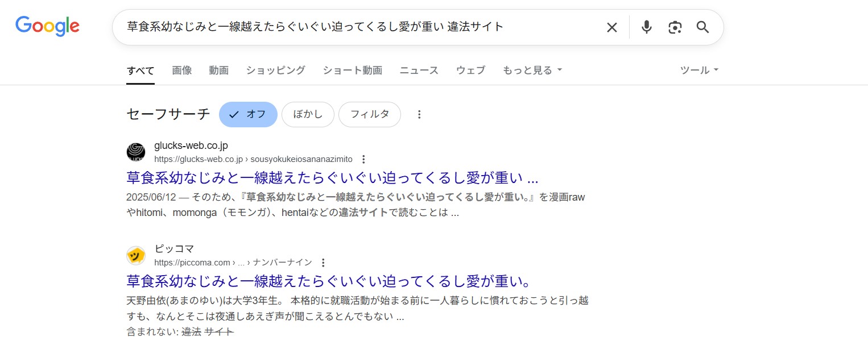
Task: Open Google Lens image search
Action: [675, 27]
